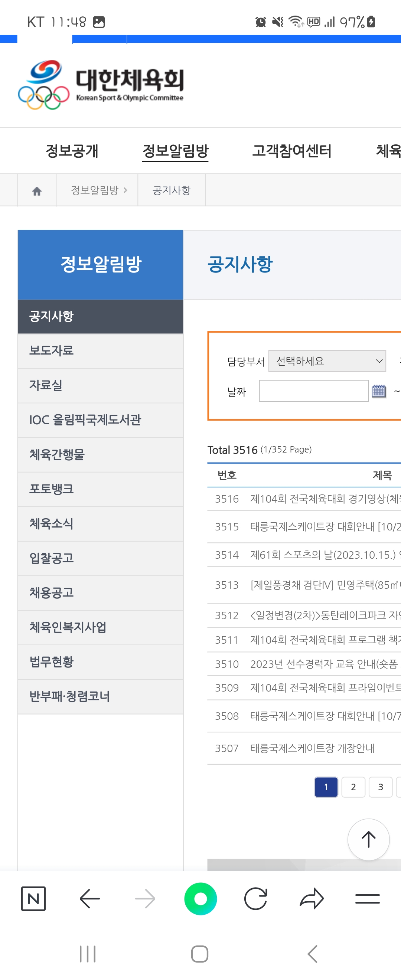Tap the Android home button
The width and height of the screenshot is (401, 980).
(200, 954)
